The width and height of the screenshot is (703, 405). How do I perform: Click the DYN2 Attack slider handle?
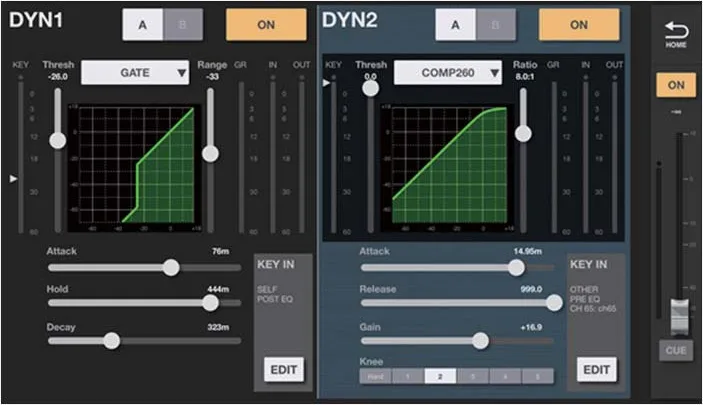(x=516, y=267)
